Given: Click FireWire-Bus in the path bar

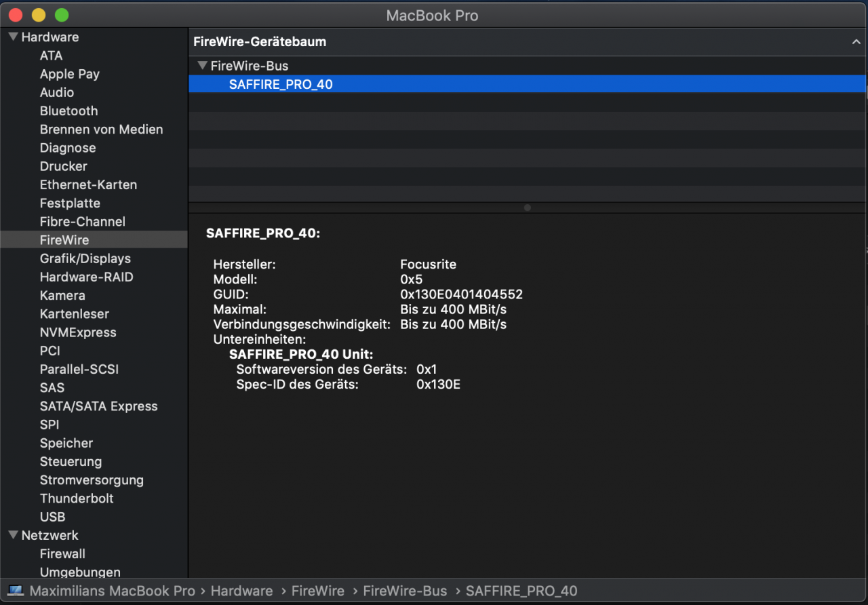Looking at the screenshot, I should click(405, 591).
